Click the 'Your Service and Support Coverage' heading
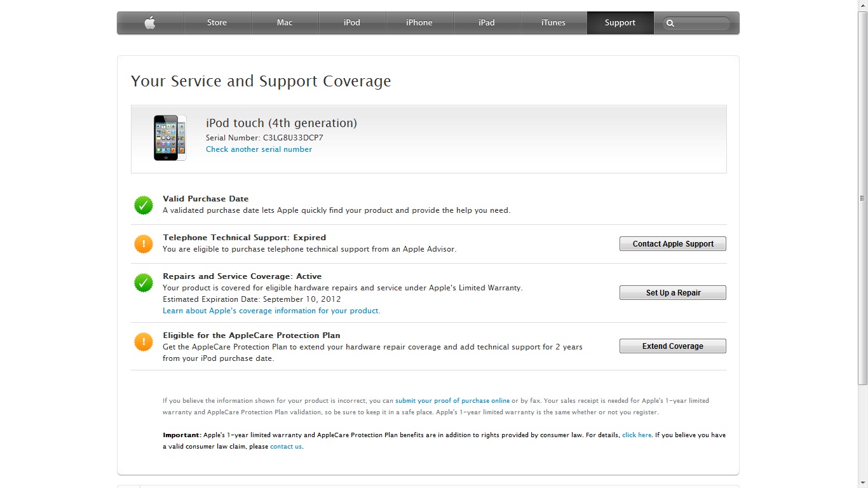This screenshot has width=868, height=488. [x=261, y=81]
